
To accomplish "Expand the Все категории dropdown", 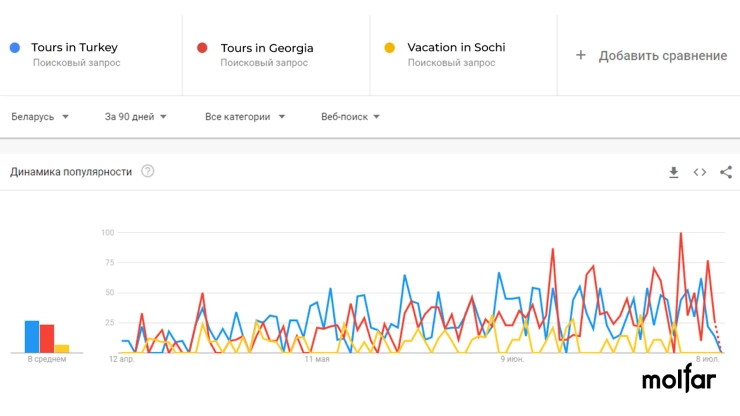I will coord(245,117).
